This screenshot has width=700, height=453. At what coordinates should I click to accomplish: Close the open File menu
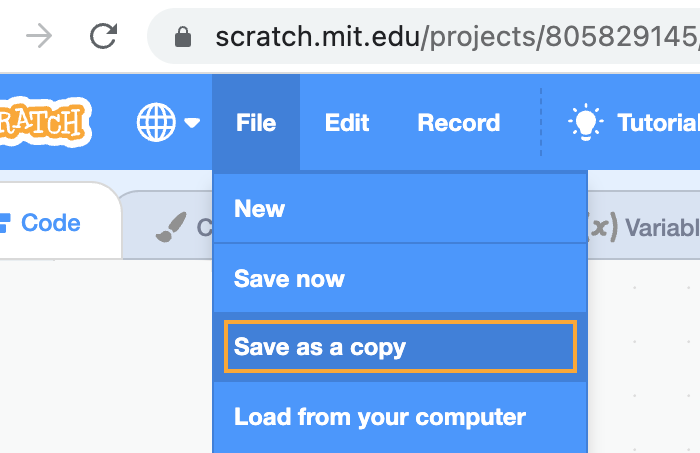pos(256,123)
